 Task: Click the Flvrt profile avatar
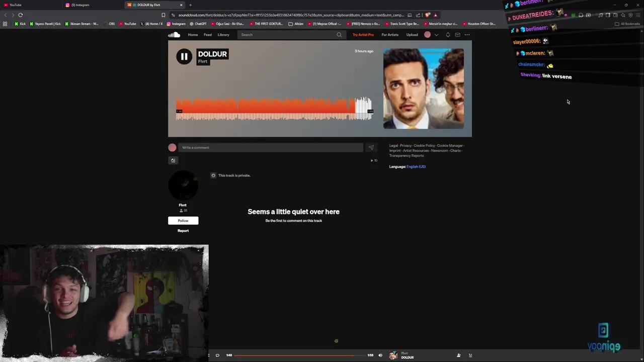click(x=183, y=186)
